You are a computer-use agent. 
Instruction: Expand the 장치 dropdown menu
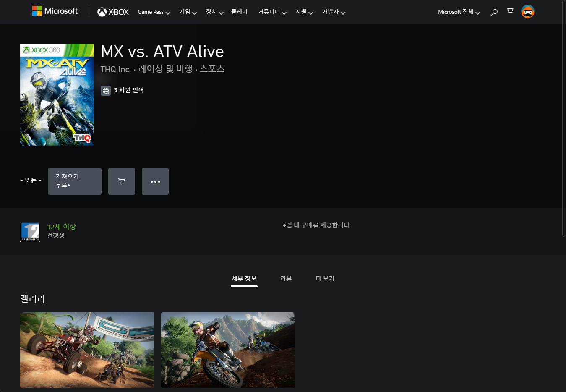click(x=214, y=12)
